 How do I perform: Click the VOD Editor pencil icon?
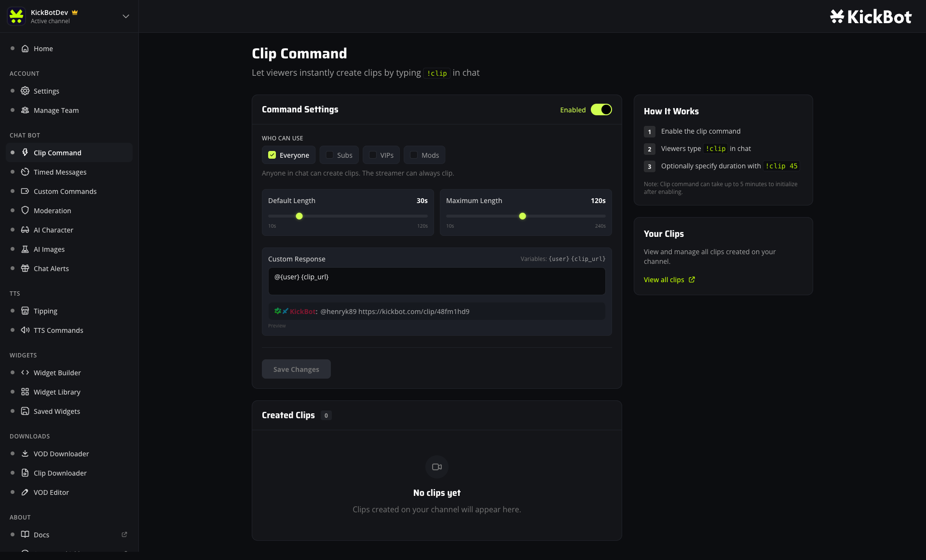(x=25, y=492)
